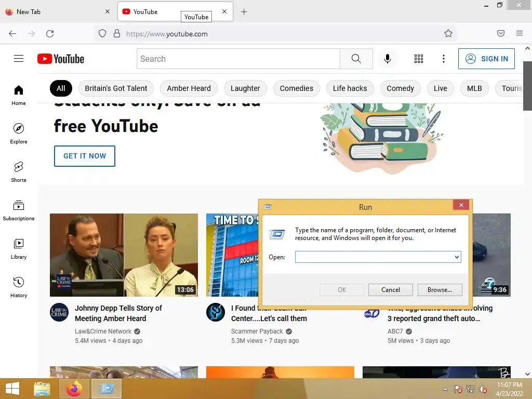Click the SIGN IN button

point(486,59)
